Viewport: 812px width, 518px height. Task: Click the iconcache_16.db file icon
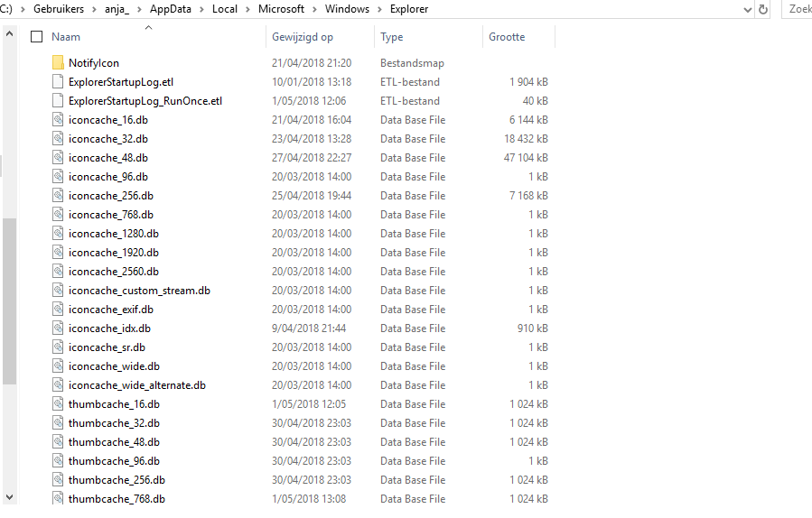point(58,119)
